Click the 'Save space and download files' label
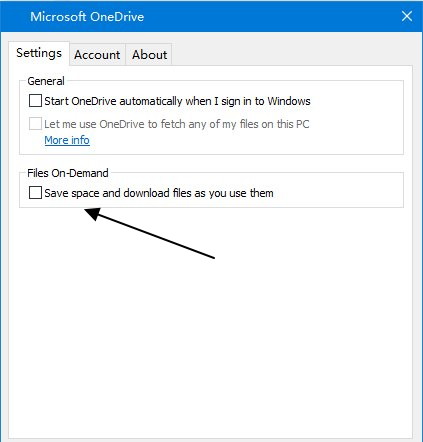The image size is (423, 442). 159,193
